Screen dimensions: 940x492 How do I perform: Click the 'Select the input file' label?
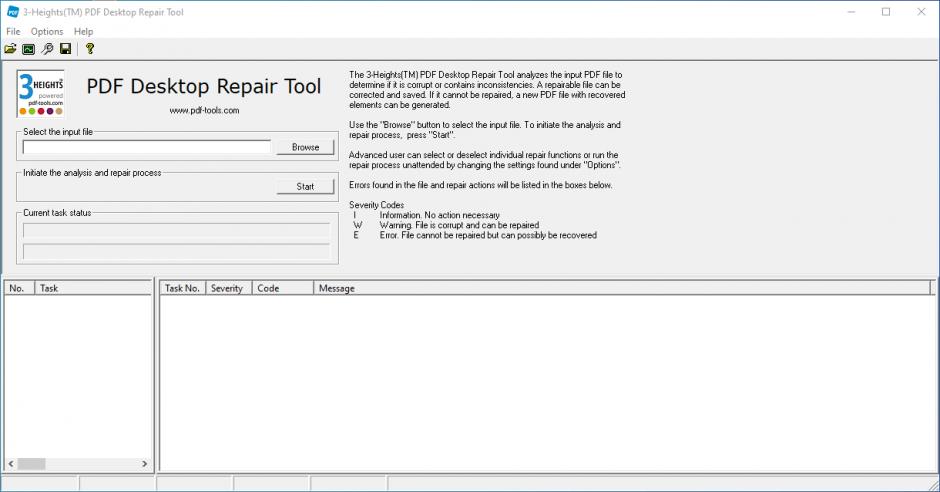[x=58, y=132]
